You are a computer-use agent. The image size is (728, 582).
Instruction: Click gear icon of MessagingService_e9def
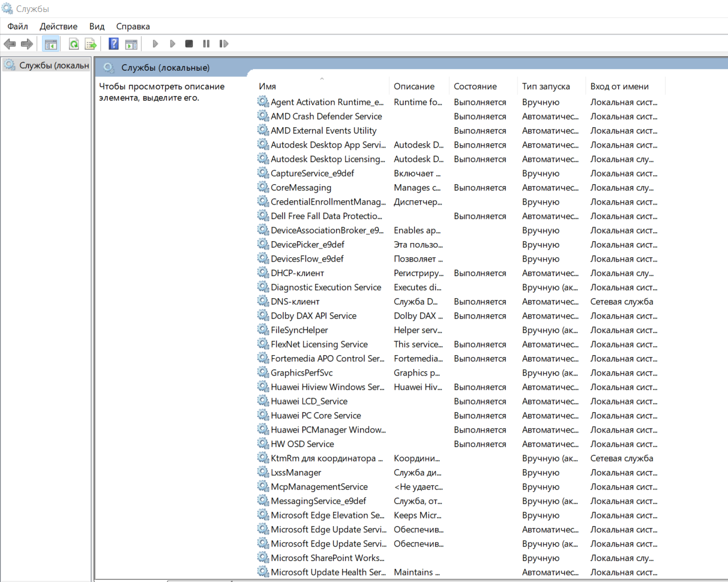click(263, 501)
